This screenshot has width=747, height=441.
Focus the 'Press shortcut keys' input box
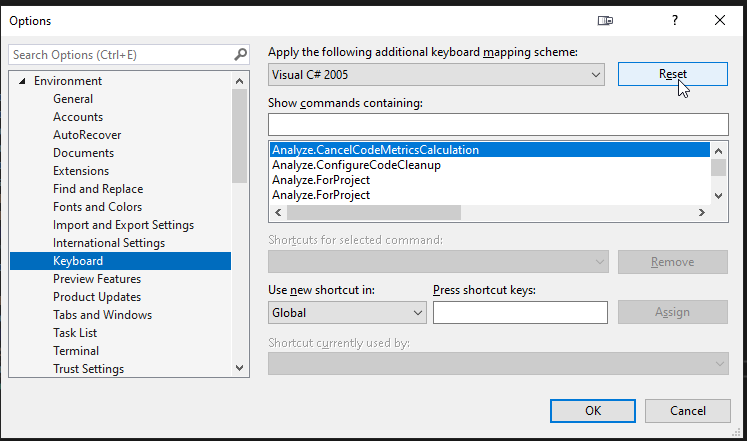pos(520,313)
